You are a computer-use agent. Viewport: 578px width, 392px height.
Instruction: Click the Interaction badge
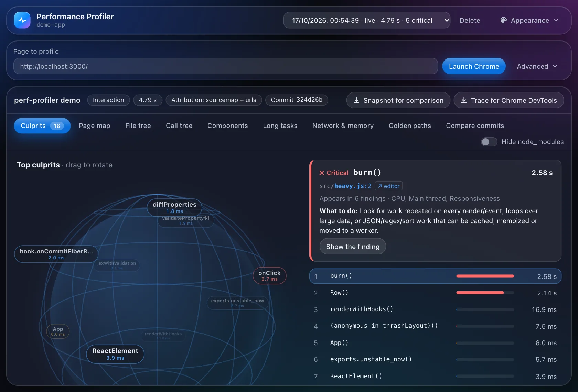(x=108, y=100)
